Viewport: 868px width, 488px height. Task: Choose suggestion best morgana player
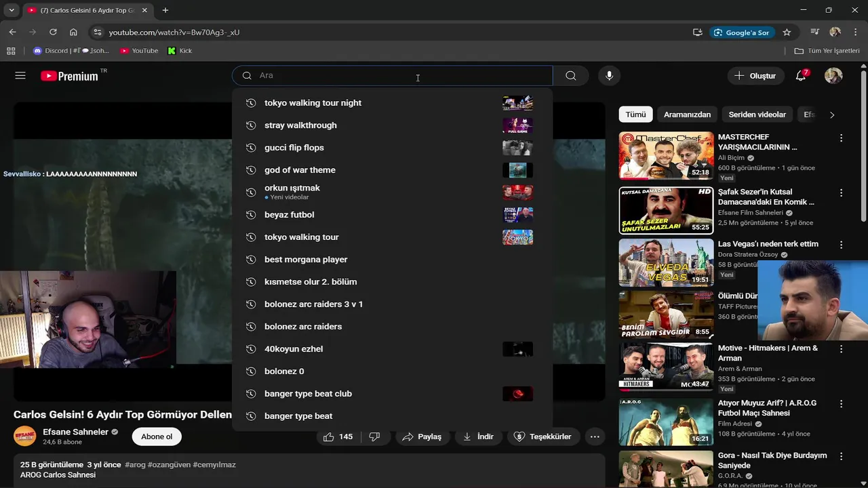point(392,260)
